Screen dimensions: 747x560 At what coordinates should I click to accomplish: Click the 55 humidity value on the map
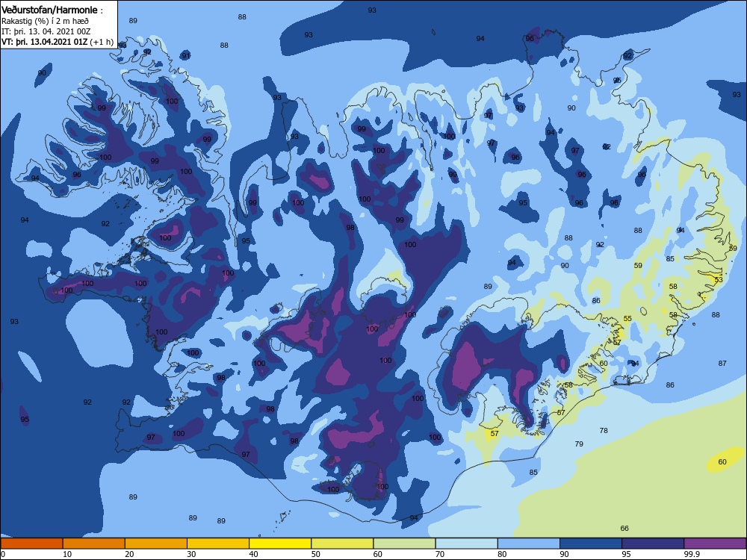coord(627,319)
